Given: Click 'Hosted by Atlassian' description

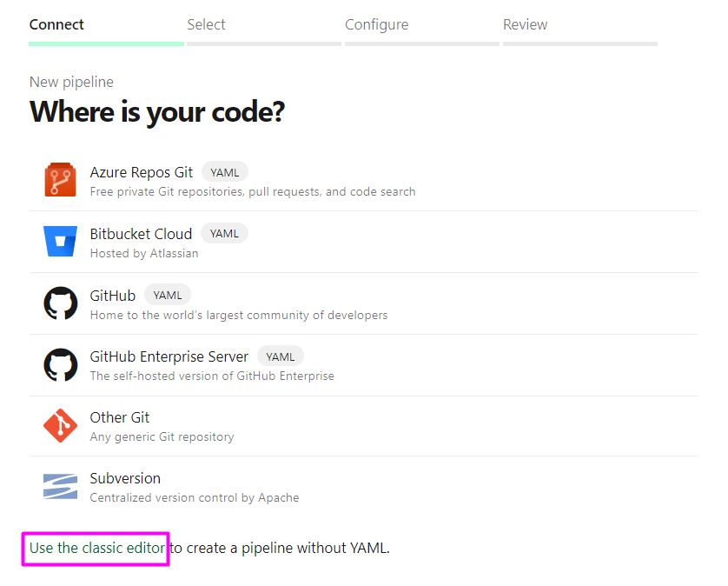Looking at the screenshot, I should [144, 253].
